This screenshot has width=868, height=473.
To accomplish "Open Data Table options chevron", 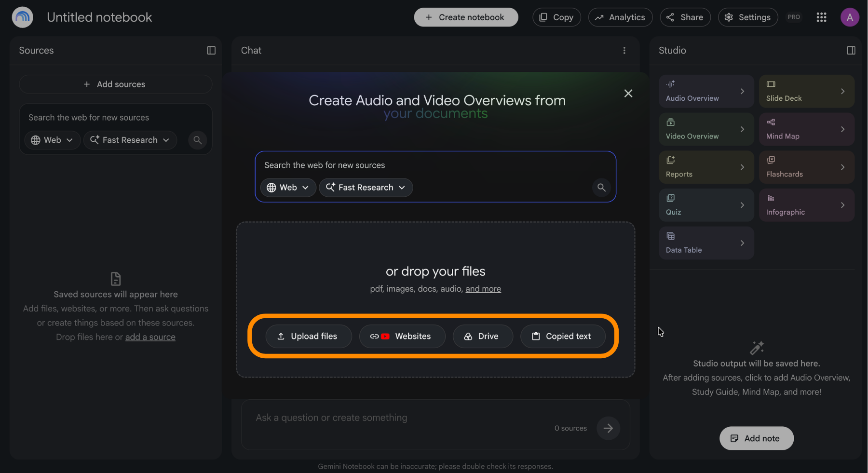I will [x=742, y=243].
